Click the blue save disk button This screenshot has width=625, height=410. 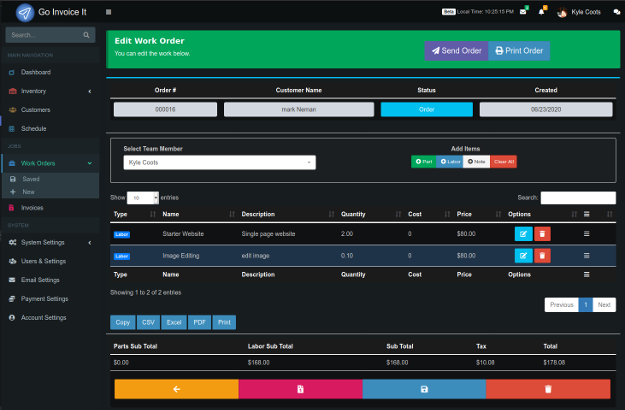point(424,389)
